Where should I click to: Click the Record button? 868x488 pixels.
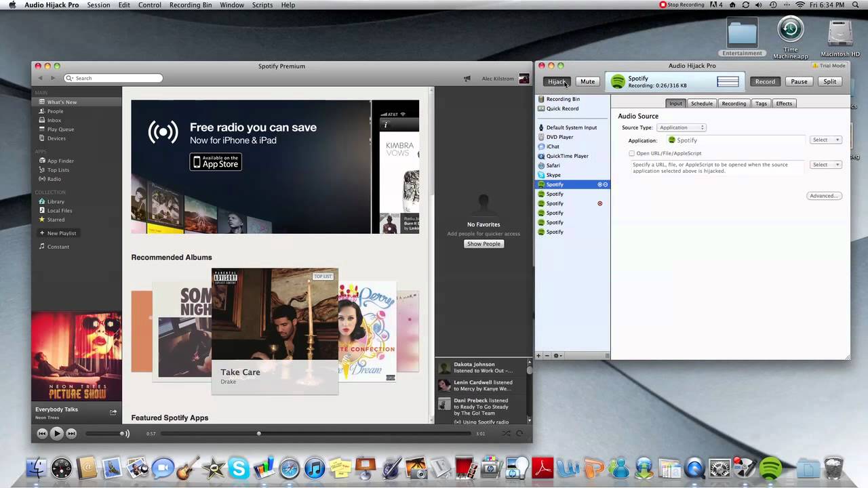[x=765, y=81]
